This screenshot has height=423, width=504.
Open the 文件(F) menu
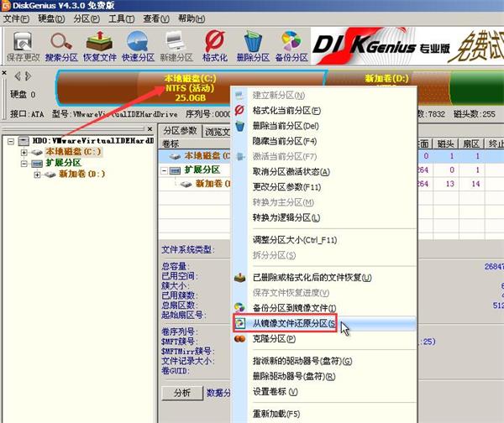point(16,18)
